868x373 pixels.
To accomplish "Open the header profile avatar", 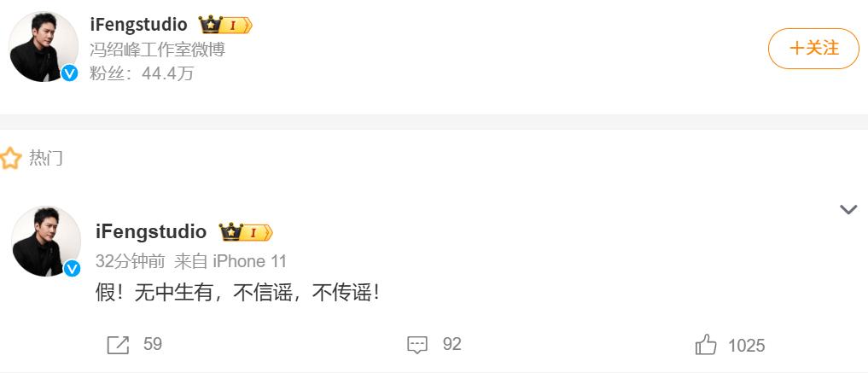I will 44,46.
